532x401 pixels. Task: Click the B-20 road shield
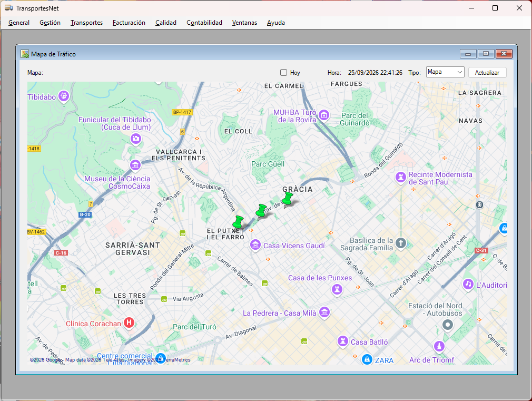(x=85, y=214)
